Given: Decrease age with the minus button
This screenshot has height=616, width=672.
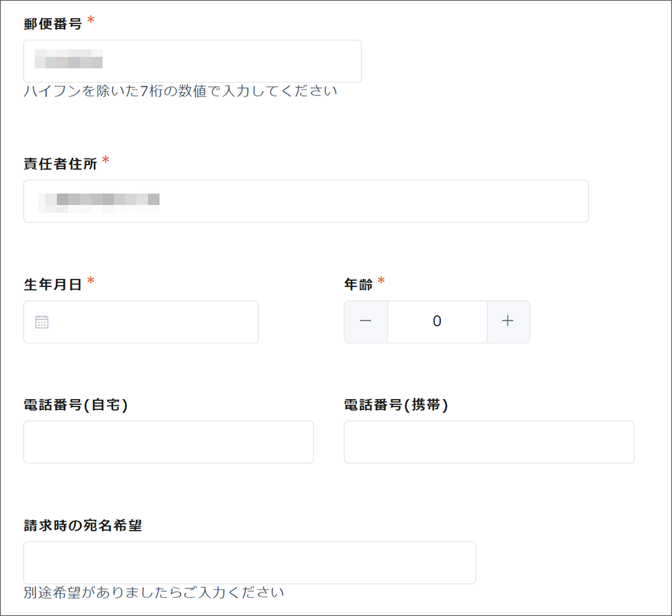Looking at the screenshot, I should tap(366, 322).
